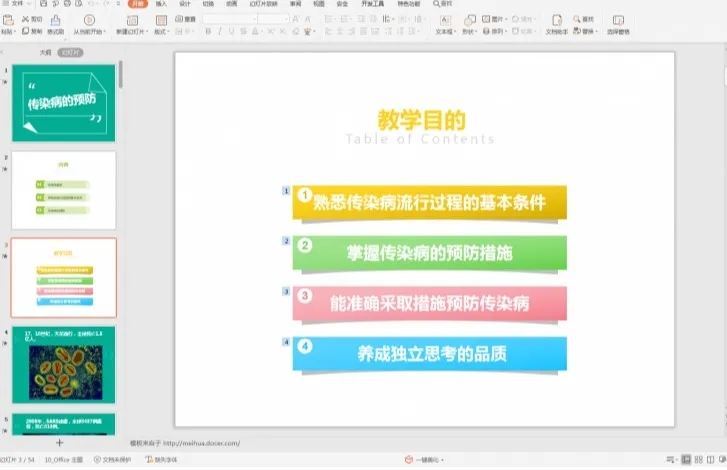Select slide 1 thumbnail titled 传染病的预防
The width and height of the screenshot is (727, 470).
click(x=63, y=103)
